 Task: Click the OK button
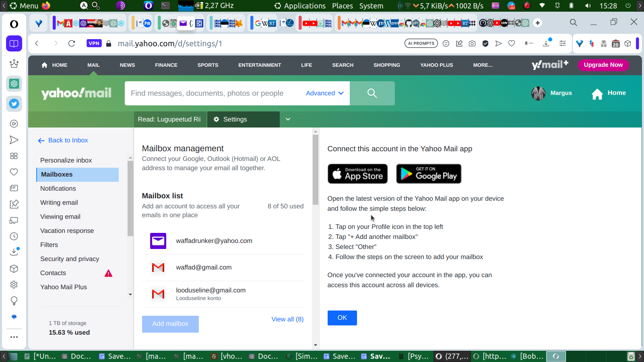(x=342, y=318)
